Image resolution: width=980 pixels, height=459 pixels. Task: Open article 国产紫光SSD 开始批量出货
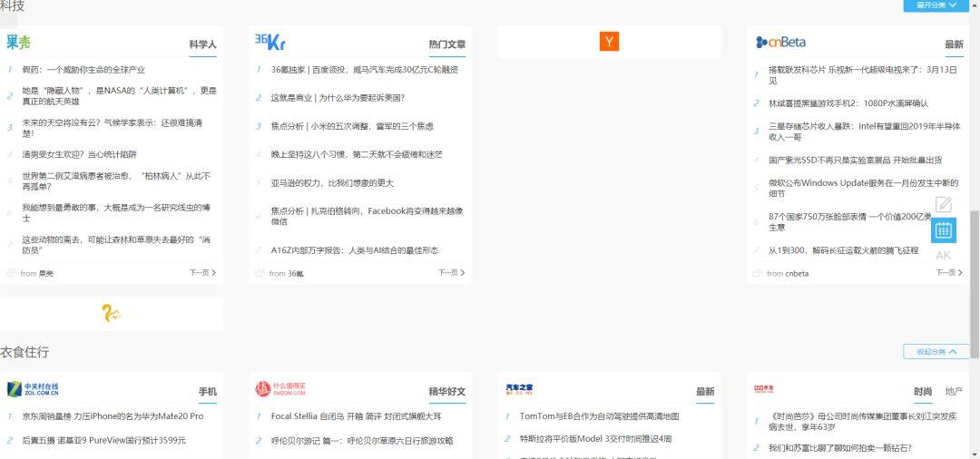pos(855,160)
